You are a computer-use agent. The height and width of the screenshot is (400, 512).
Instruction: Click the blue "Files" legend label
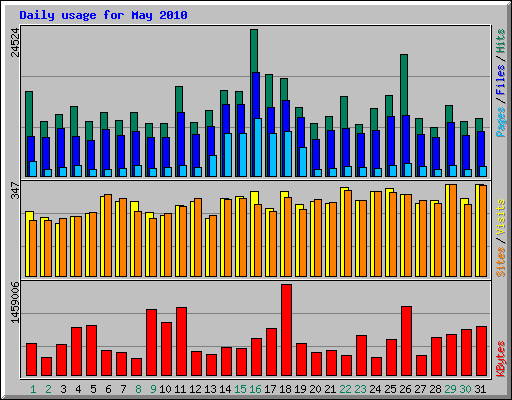501,80
